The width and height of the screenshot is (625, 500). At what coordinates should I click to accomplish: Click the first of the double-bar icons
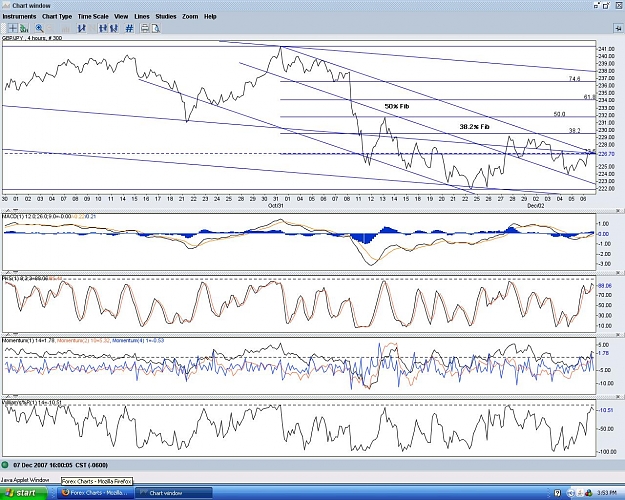(x=103, y=28)
